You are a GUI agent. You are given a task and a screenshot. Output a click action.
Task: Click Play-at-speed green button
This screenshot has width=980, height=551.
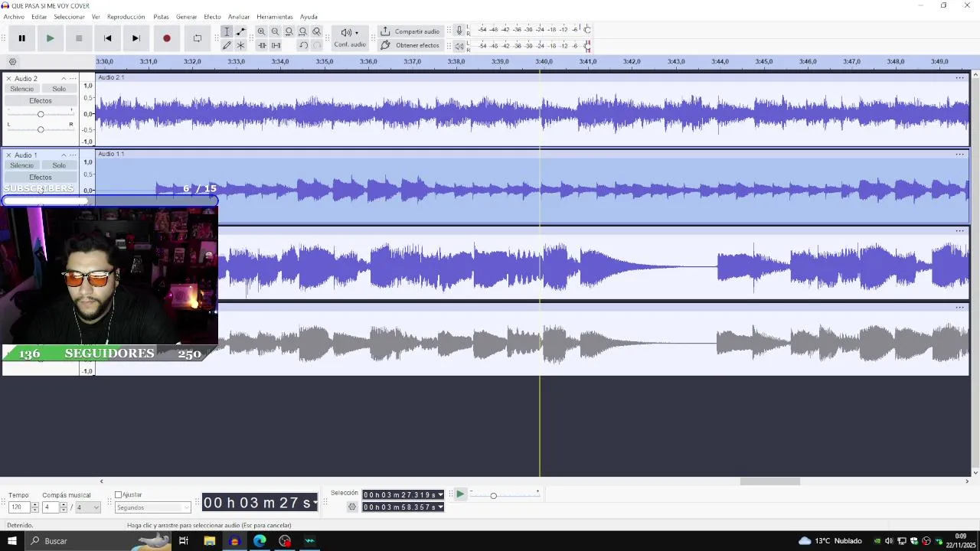pos(460,494)
